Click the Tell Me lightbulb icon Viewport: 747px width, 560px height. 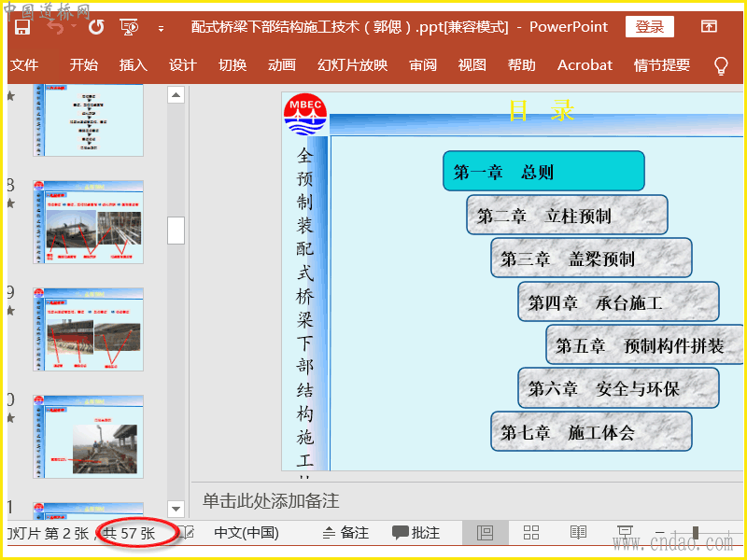coord(722,65)
